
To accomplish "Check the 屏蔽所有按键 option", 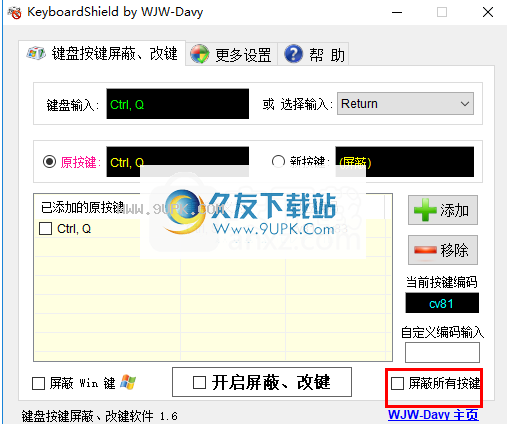I will pyautogui.click(x=397, y=383).
